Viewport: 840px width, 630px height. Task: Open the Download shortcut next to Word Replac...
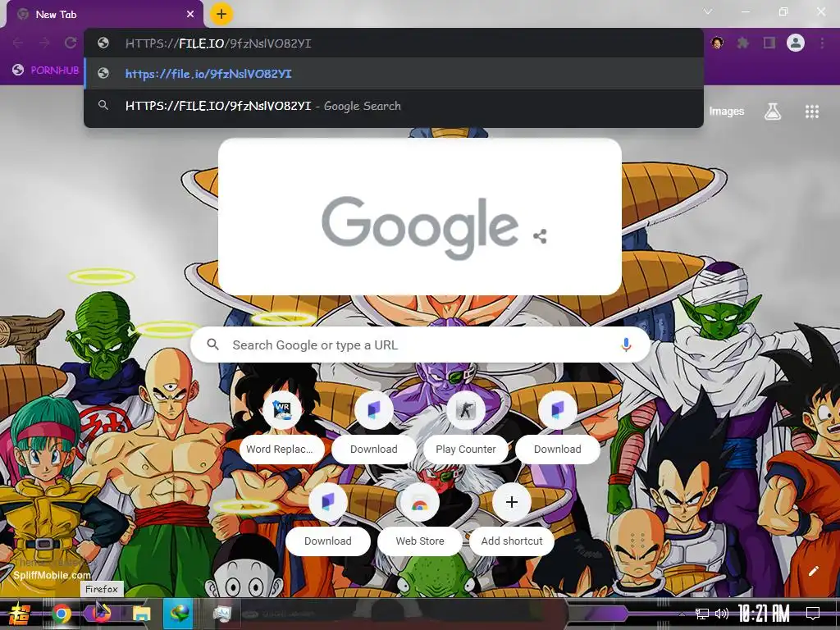point(374,427)
